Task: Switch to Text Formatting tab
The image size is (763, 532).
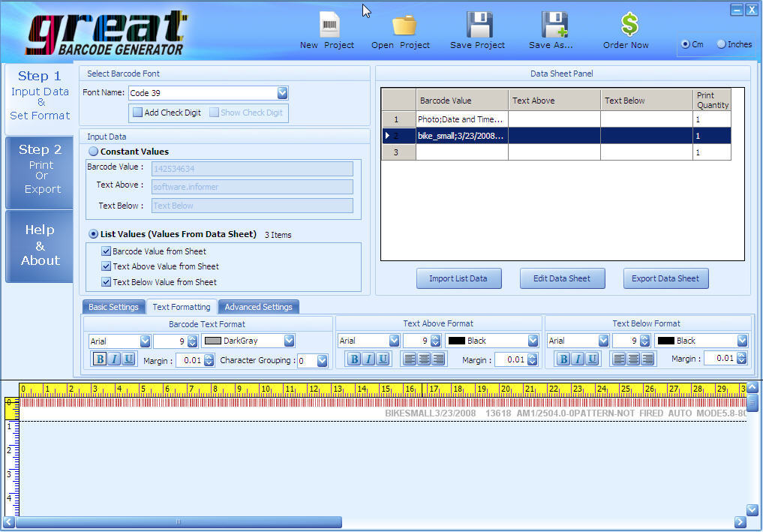Action: [x=182, y=307]
